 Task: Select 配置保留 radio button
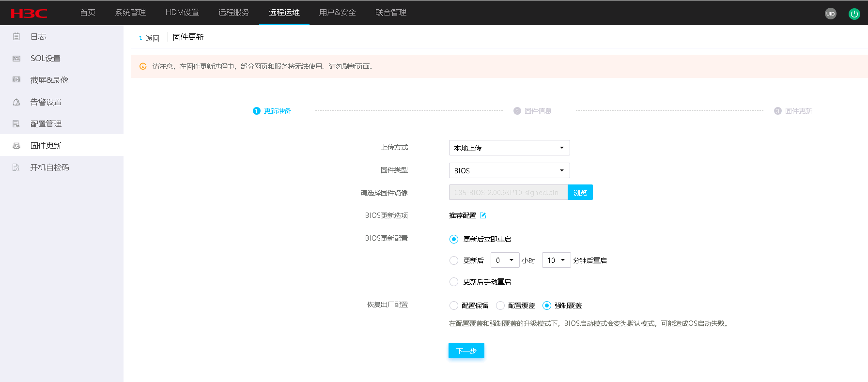454,306
